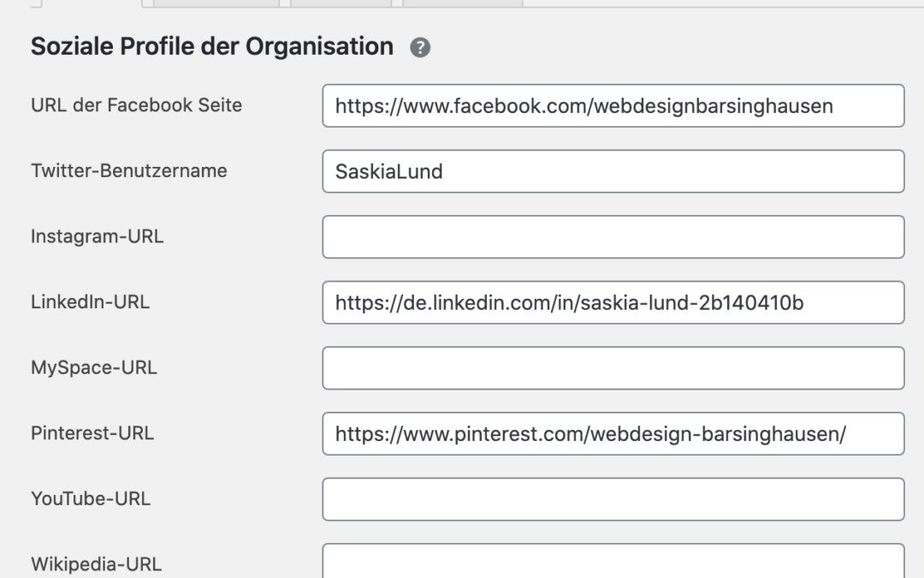924x578 pixels.
Task: Click the LinkedIn-URL label text
Action: [x=90, y=301]
